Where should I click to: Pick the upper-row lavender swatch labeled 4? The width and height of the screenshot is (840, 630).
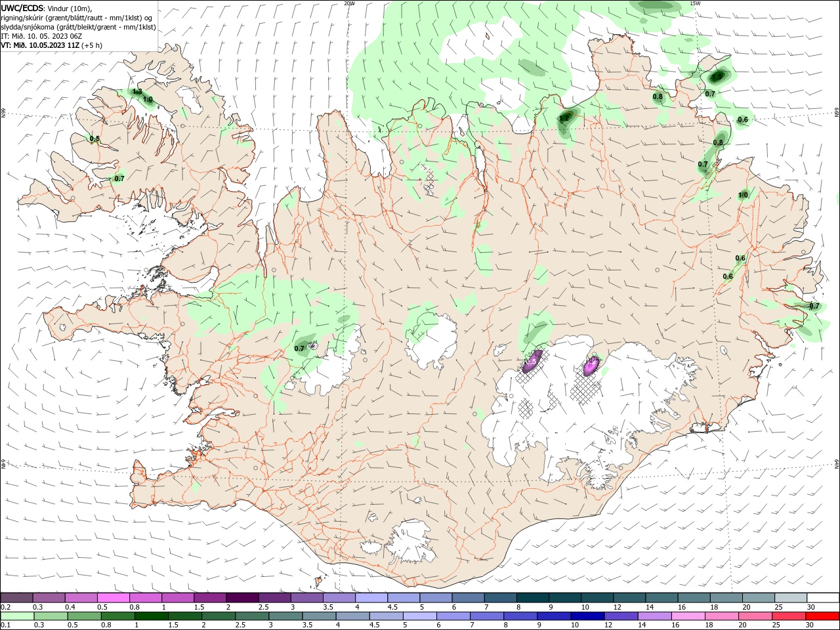tap(371, 598)
